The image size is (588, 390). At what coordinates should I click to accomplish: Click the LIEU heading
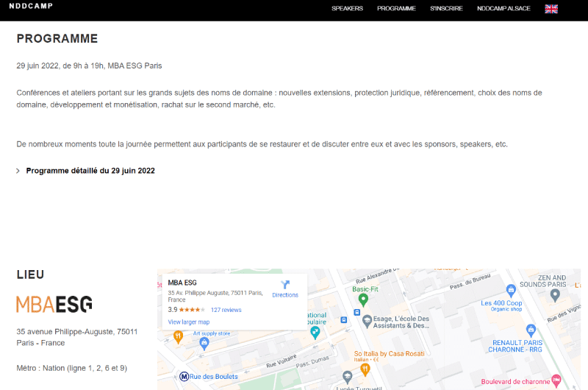(30, 274)
